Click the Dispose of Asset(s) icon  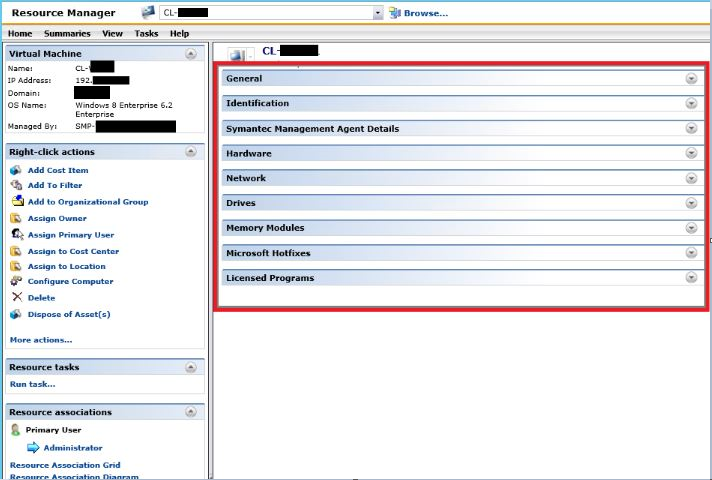[16, 314]
